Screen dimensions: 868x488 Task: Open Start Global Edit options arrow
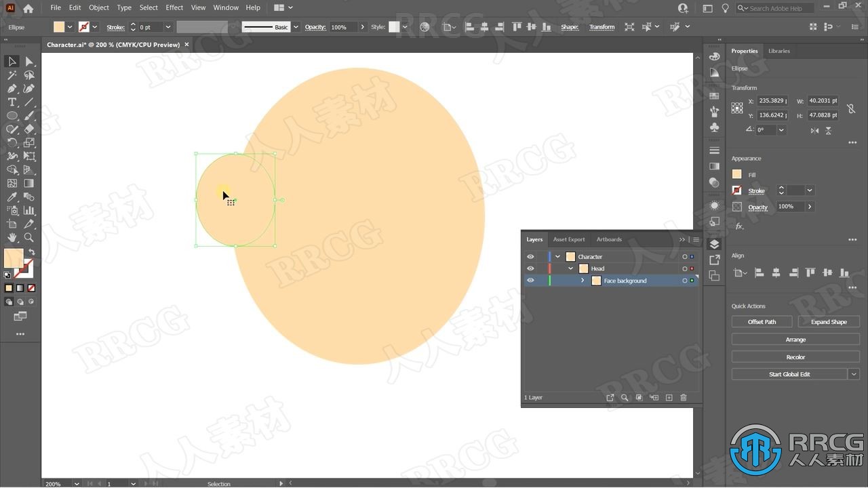pos(854,374)
